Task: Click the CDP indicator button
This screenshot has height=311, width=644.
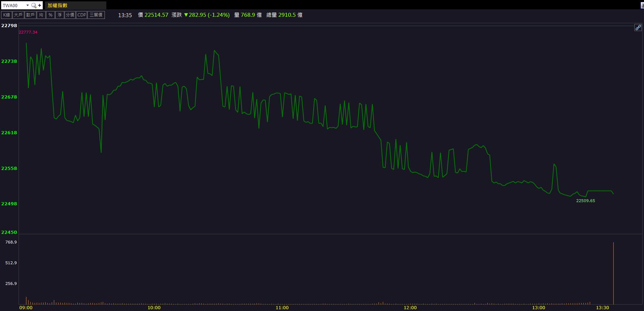Action: [82, 15]
